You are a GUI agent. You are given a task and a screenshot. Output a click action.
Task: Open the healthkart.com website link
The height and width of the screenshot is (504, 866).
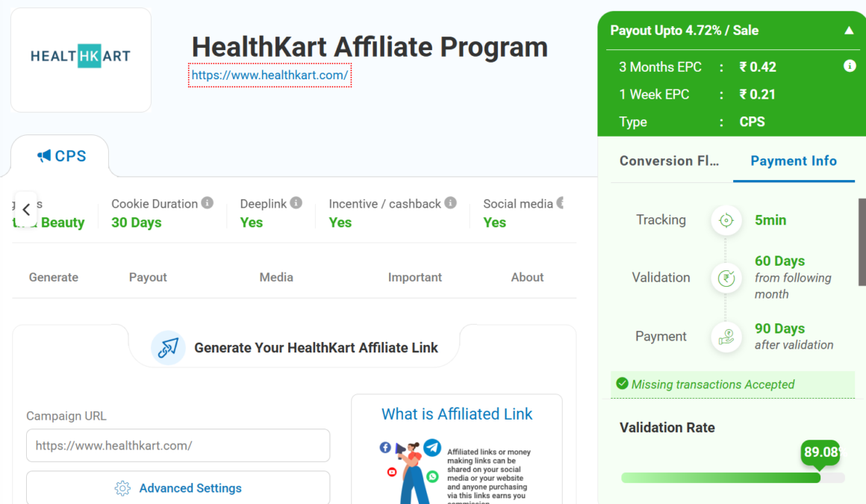click(270, 75)
